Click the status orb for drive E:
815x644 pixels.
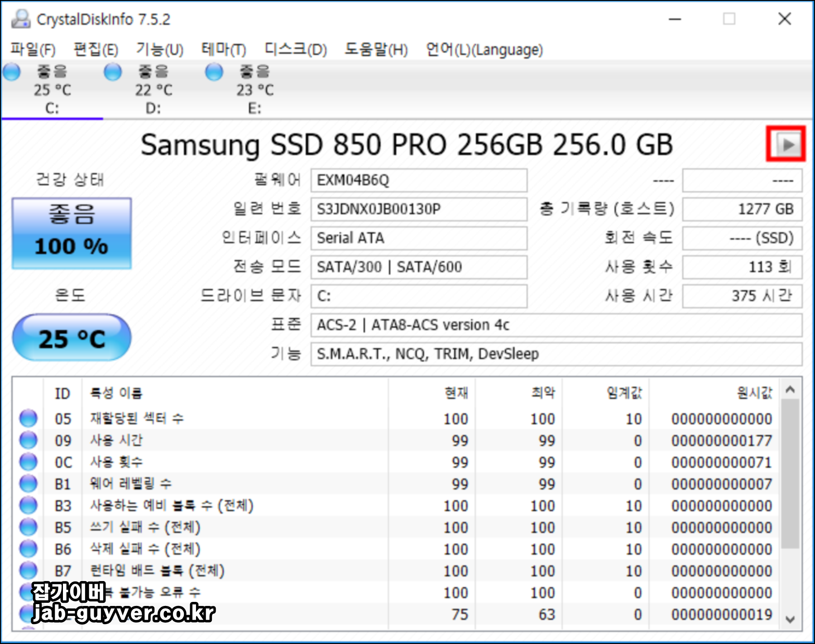pyautogui.click(x=214, y=72)
